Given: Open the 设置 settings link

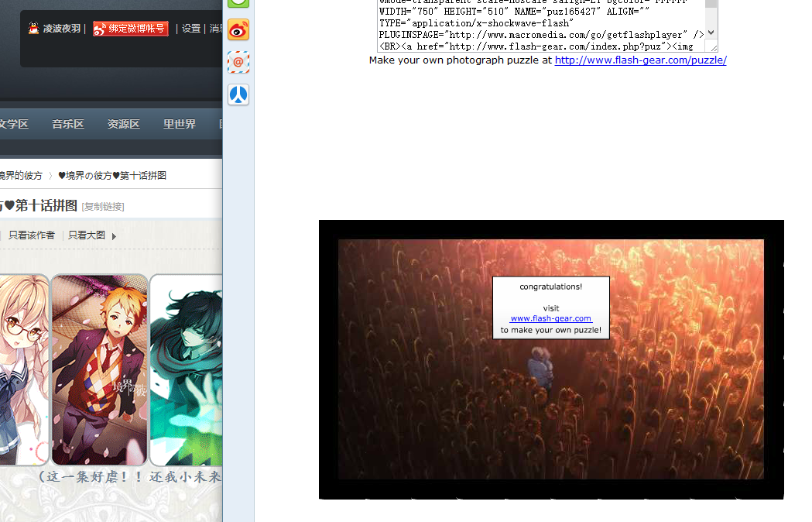Looking at the screenshot, I should click(x=191, y=29).
